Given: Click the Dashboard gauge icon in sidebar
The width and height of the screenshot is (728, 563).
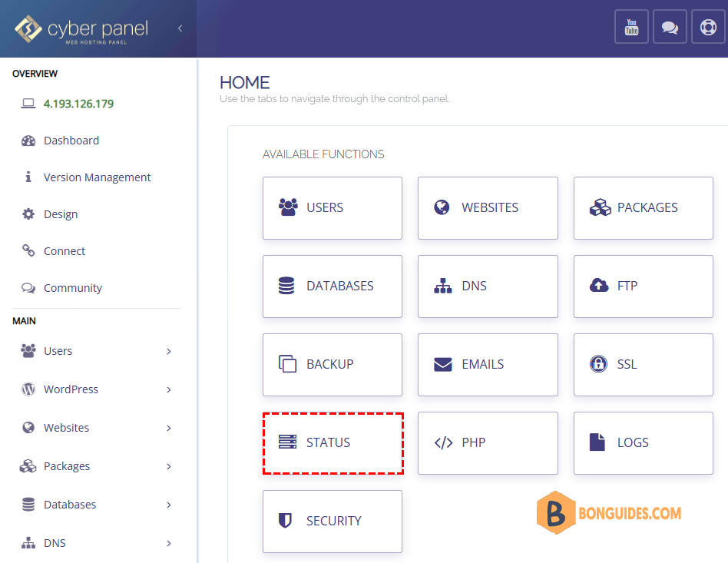Looking at the screenshot, I should tap(28, 141).
